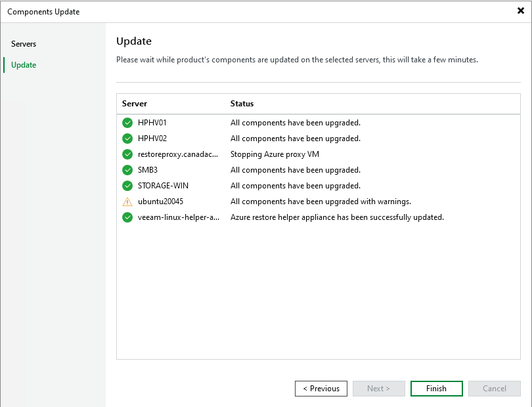Image resolution: width=532 pixels, height=407 pixels.
Task: Select the Update step in the sidebar
Action: coord(24,65)
